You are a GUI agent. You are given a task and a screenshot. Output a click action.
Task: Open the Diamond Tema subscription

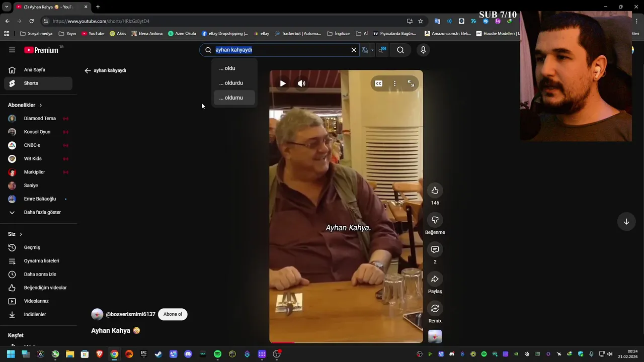click(x=38, y=119)
